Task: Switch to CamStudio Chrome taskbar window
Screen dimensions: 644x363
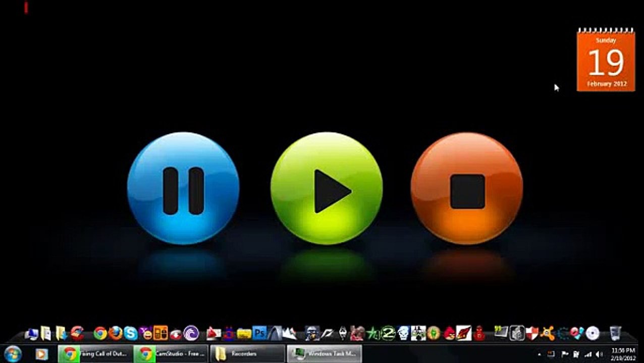Action: pyautogui.click(x=171, y=354)
